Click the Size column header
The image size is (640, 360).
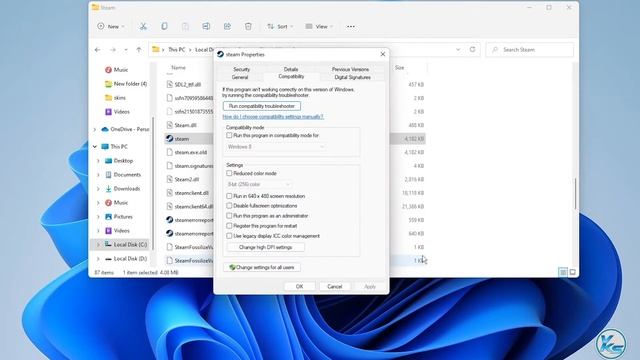click(x=400, y=68)
